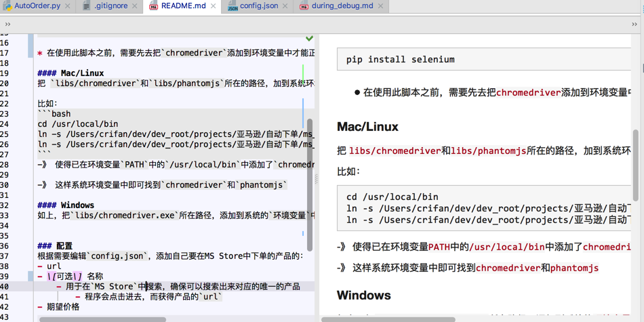Click line number 25 in the gutter
Viewport: 644px width, 322px height.
click(5, 134)
